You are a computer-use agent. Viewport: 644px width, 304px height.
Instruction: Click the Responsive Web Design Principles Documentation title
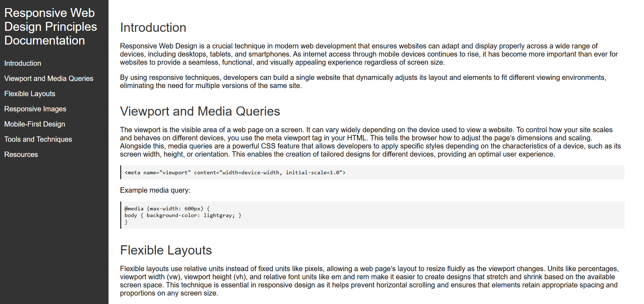[x=51, y=27]
